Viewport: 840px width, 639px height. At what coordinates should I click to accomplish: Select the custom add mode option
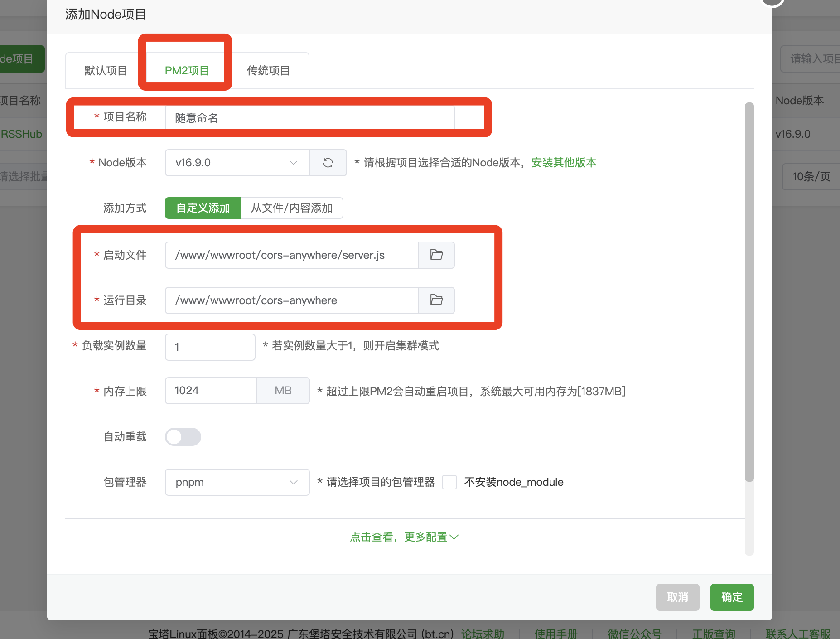pos(203,208)
